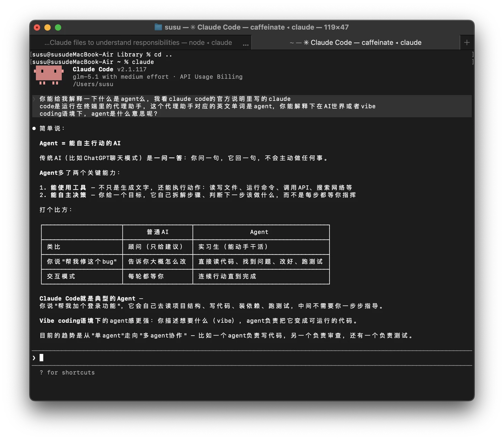This screenshot has width=504, height=440.
Task: Click the '每轮都等你' table cell
Action: [x=157, y=276]
